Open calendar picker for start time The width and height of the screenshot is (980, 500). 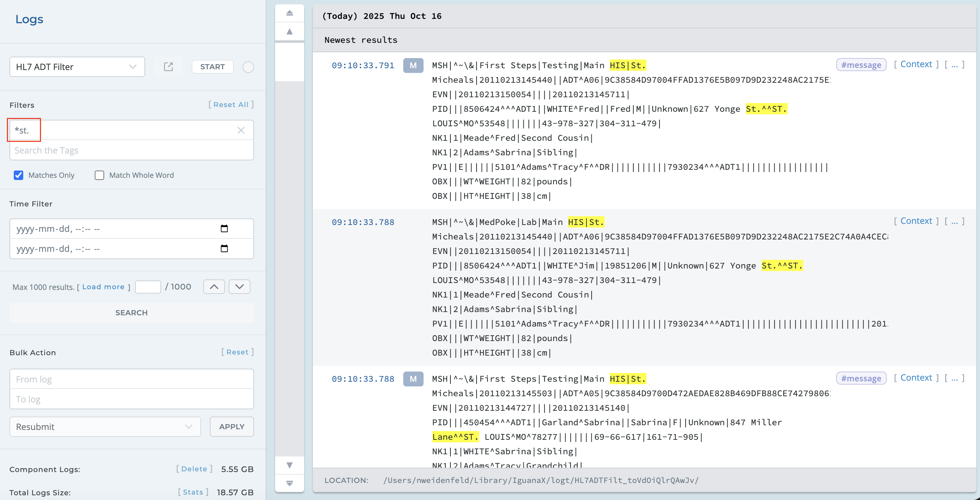coord(224,229)
